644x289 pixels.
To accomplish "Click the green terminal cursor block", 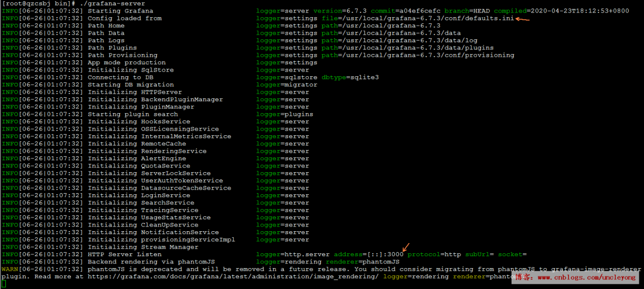I will 4,284.
